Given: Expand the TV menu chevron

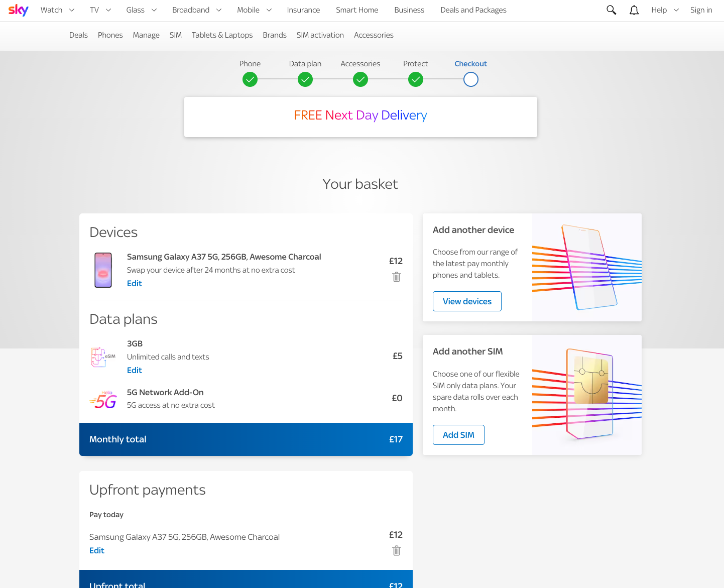Looking at the screenshot, I should 108,10.
